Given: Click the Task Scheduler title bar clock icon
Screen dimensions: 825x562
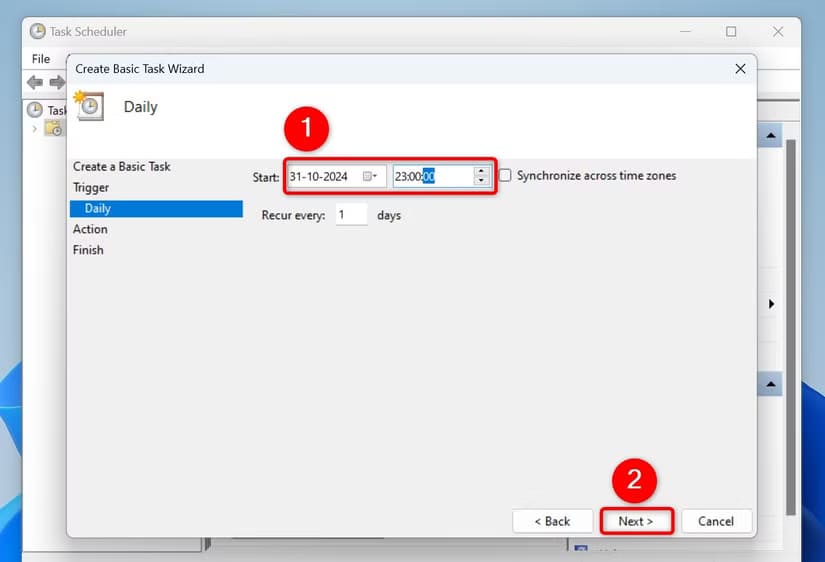Looking at the screenshot, I should click(37, 32).
